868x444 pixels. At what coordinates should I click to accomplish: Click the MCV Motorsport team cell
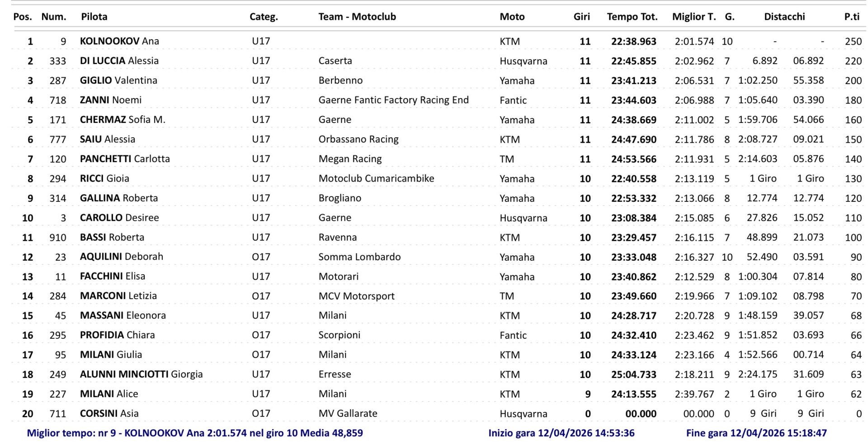tap(356, 296)
